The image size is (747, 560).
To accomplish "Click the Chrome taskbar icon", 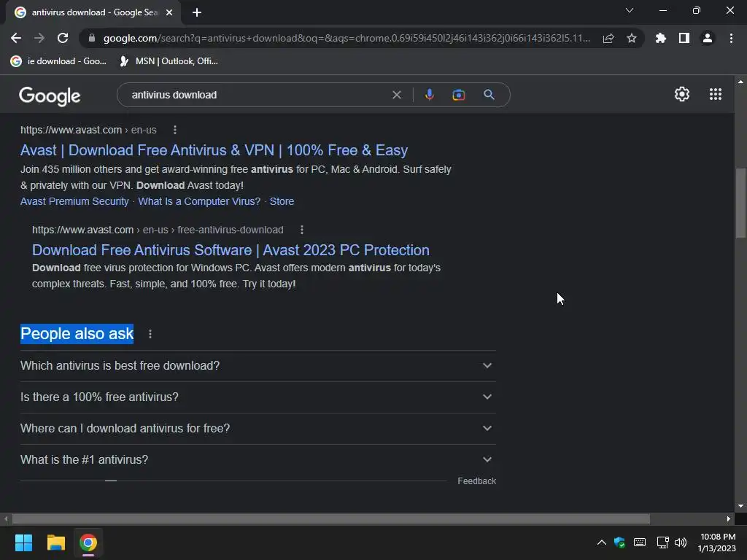I will 88,542.
